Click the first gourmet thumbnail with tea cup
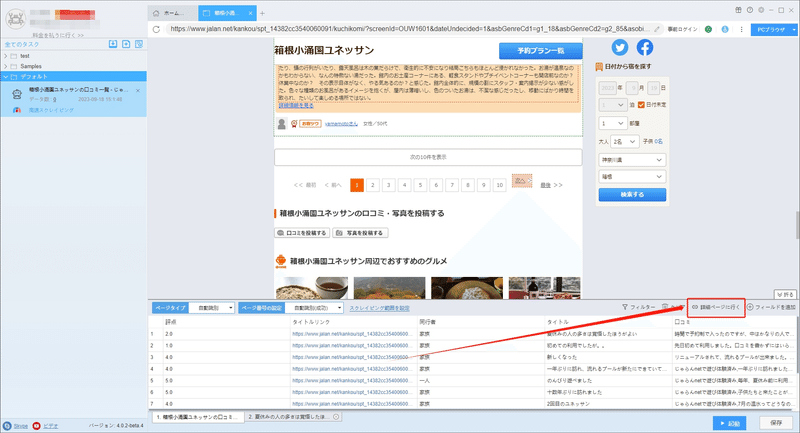 coord(312,288)
